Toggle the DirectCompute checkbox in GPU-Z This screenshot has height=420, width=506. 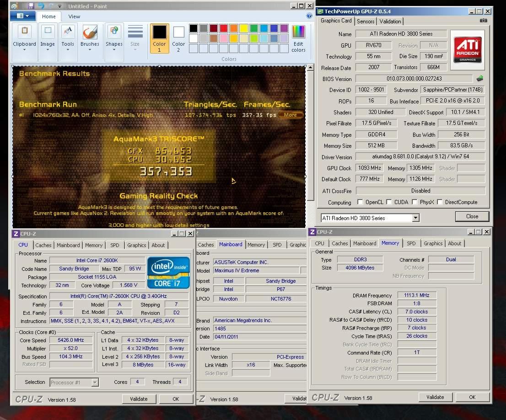coord(440,202)
